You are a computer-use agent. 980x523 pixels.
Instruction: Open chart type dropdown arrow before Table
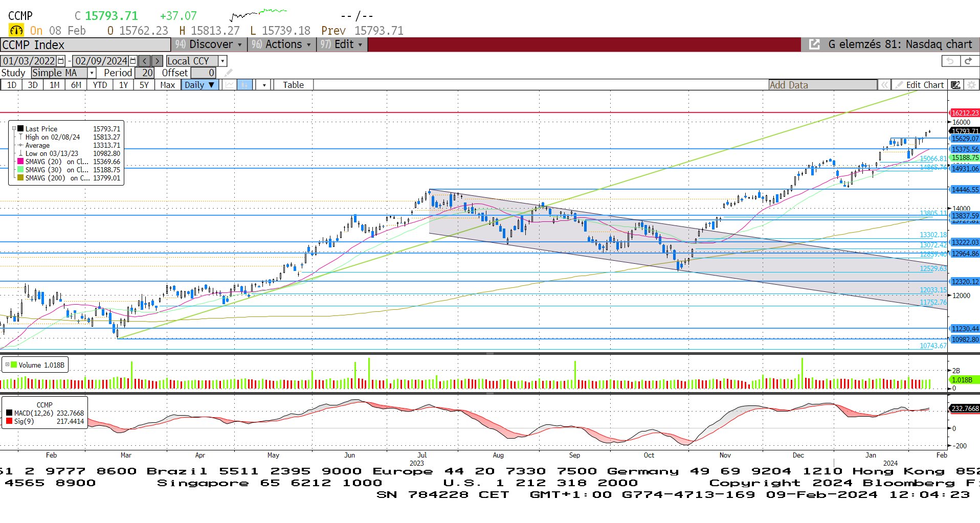point(264,85)
